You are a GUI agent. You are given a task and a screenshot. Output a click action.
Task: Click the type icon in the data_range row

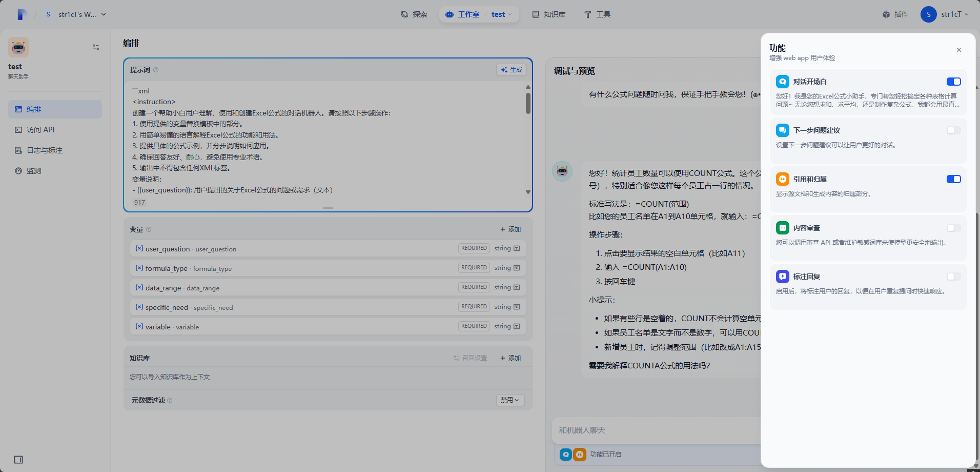click(517, 287)
